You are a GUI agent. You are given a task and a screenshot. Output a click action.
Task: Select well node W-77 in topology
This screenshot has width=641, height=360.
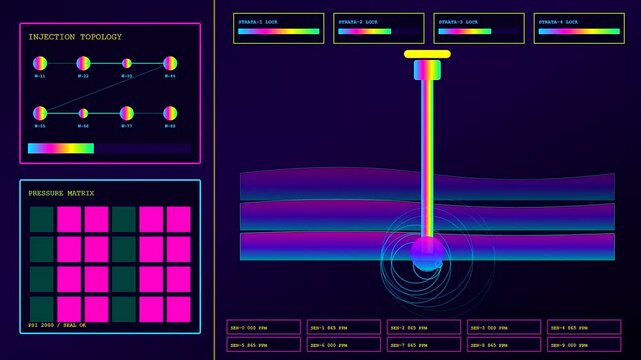coord(127,113)
